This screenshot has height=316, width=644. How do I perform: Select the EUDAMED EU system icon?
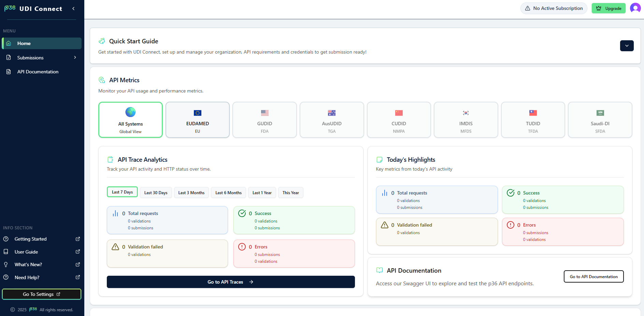197,120
